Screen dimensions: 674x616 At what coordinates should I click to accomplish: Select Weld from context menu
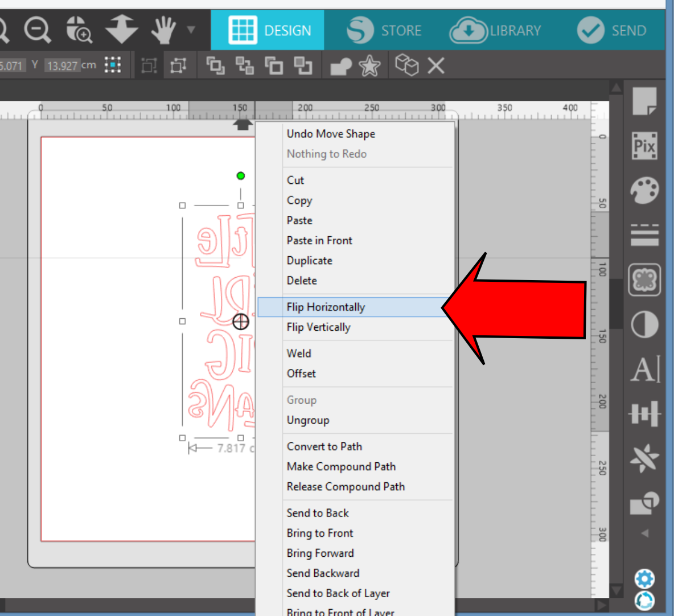pyautogui.click(x=299, y=354)
